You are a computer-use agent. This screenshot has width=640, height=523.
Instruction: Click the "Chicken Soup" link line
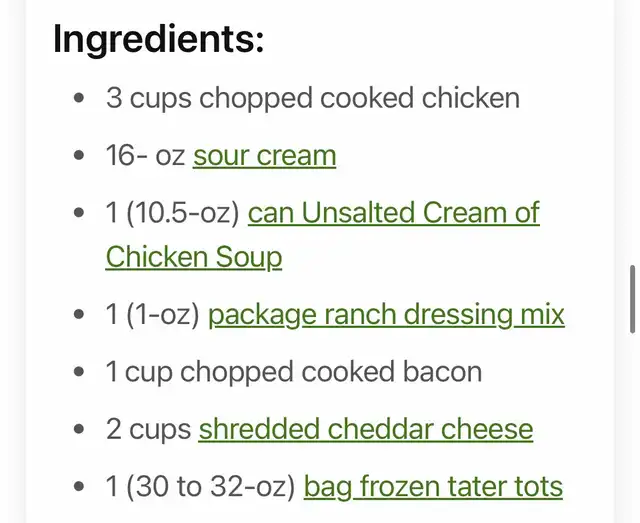point(194,257)
